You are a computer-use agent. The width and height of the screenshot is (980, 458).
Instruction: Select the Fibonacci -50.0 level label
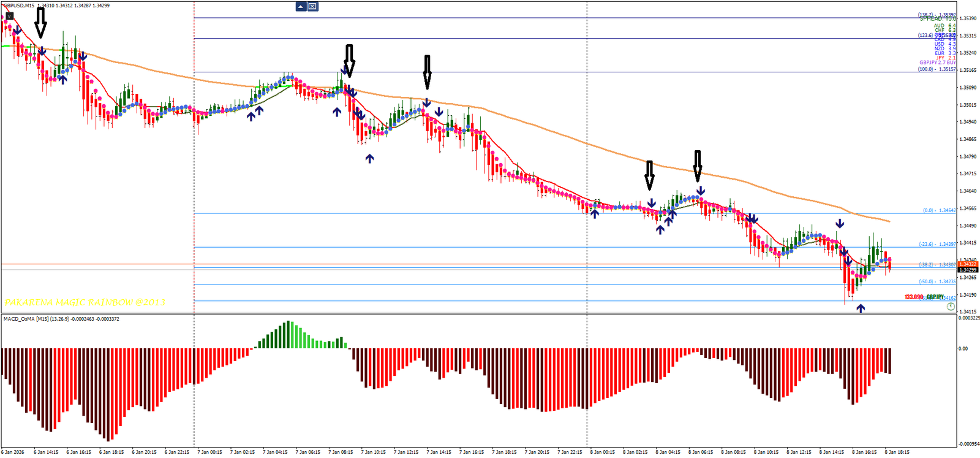point(937,281)
